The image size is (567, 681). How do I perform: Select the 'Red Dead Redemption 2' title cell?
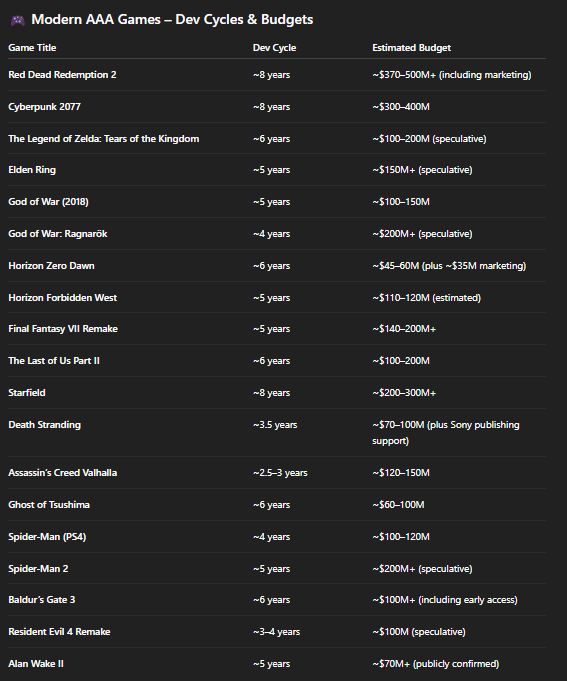(x=62, y=75)
